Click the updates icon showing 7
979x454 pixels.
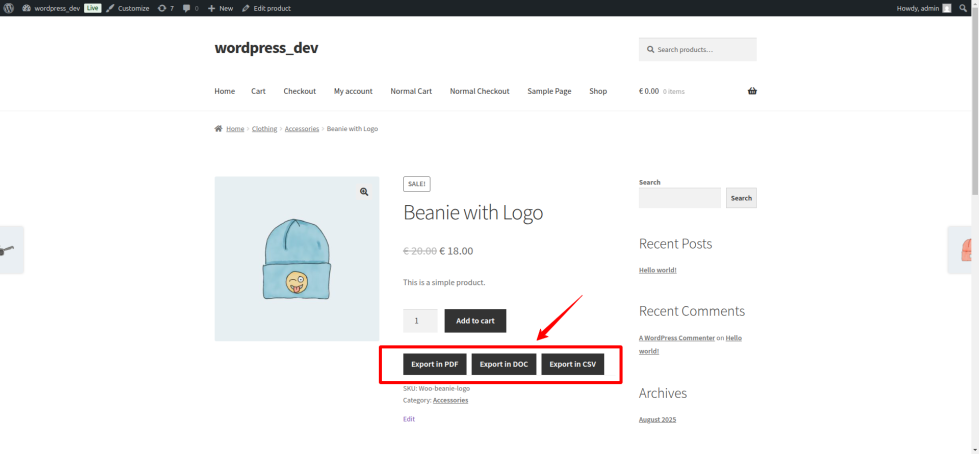point(166,8)
